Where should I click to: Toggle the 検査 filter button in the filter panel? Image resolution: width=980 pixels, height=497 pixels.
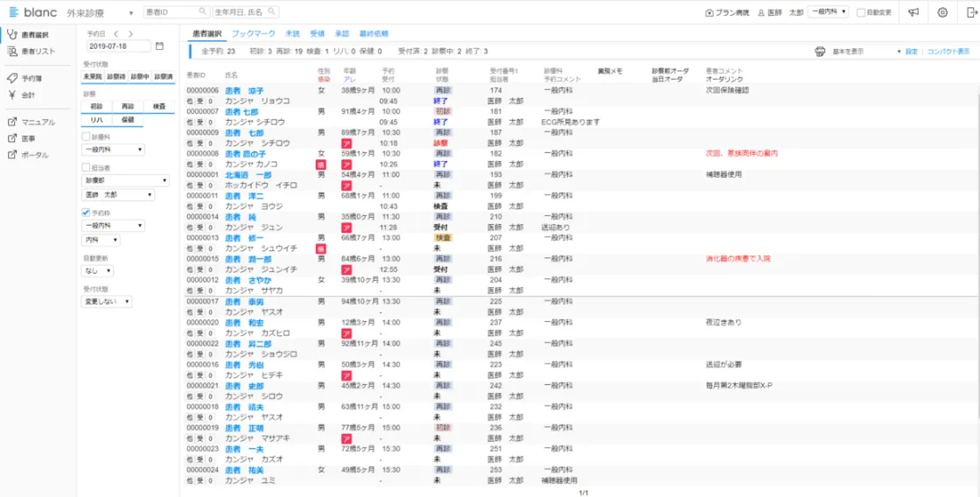click(x=159, y=106)
